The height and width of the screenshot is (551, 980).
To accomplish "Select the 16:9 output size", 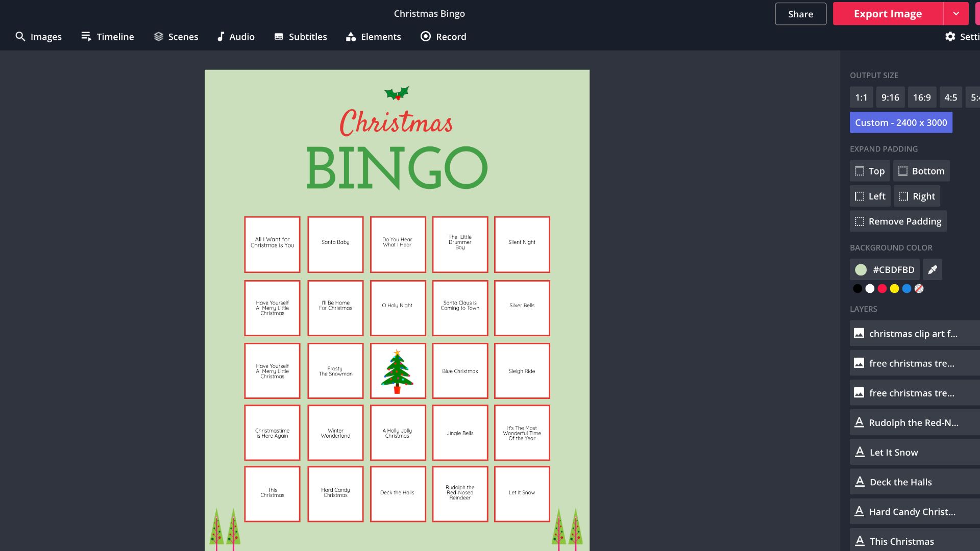I will click(x=921, y=97).
